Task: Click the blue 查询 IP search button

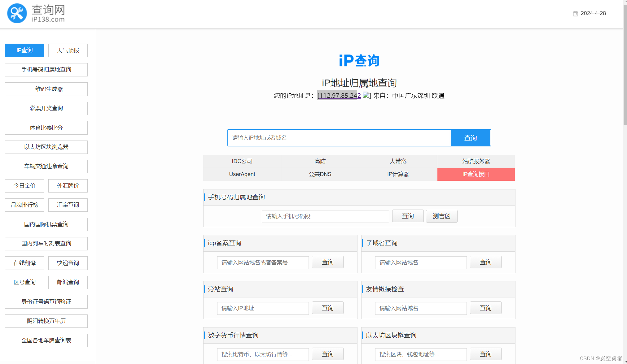Action: click(x=471, y=138)
